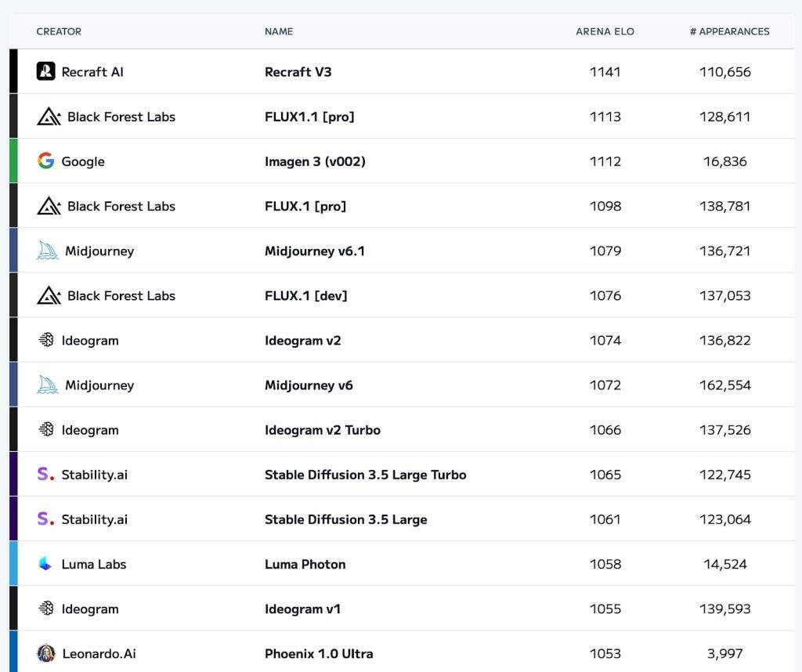Click the Midjourney sailboat icon beside Midjourney v6.1

click(x=47, y=251)
